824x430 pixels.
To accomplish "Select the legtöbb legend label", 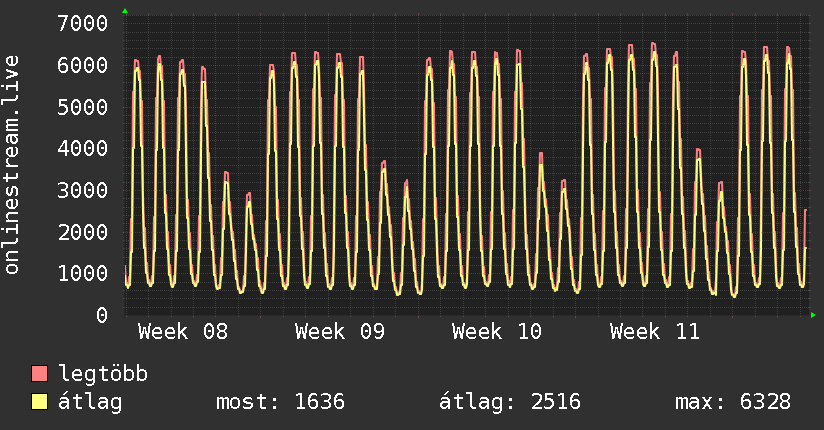I will coord(103,374).
